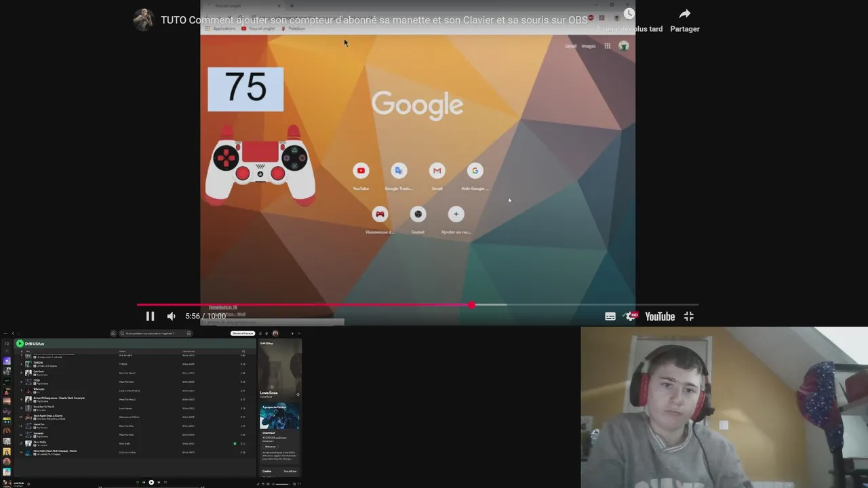This screenshot has width=868, height=488.
Task: Click the artist follow button in Spotify
Action: (271, 447)
